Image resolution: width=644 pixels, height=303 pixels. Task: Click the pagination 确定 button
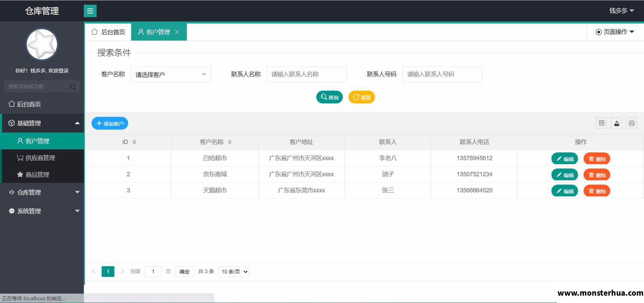click(x=184, y=271)
